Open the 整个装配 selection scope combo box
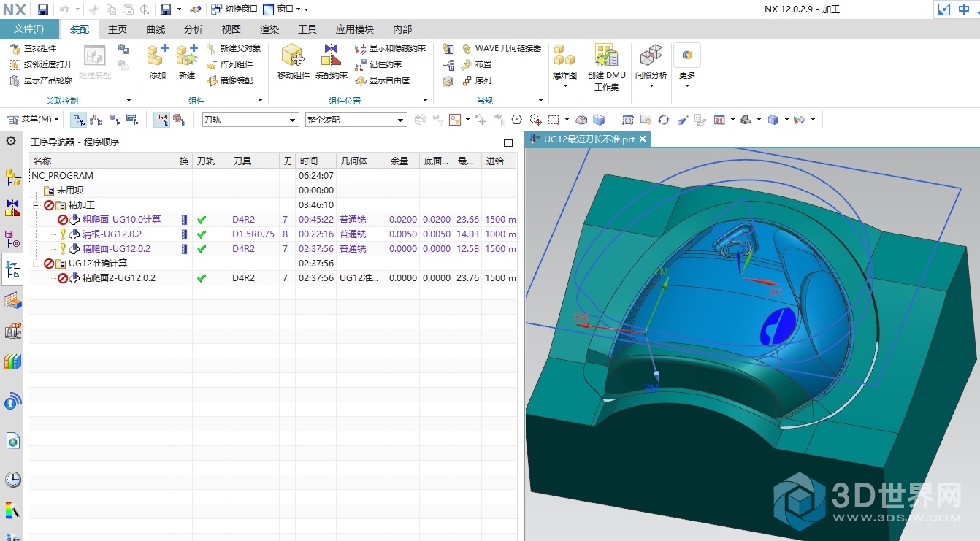 click(x=356, y=120)
